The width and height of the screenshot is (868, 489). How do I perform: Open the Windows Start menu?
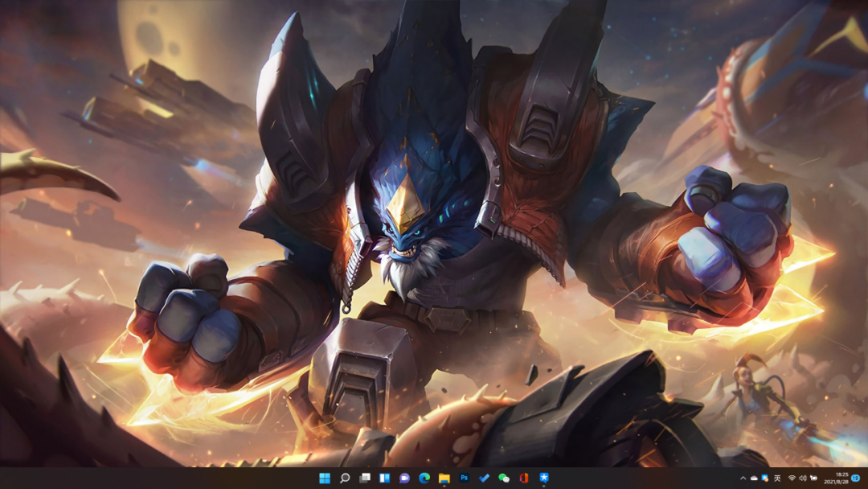325,478
